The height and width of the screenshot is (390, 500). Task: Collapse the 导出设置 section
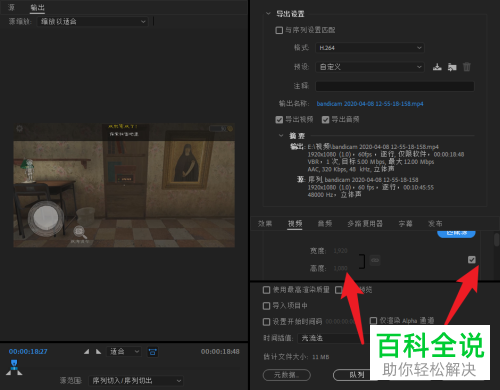click(268, 14)
